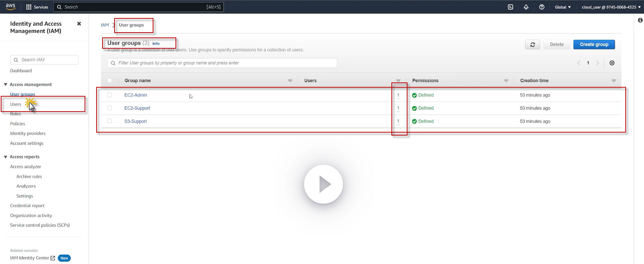The image size is (644, 264).
Task: Go to the previous results page
Action: point(579,63)
